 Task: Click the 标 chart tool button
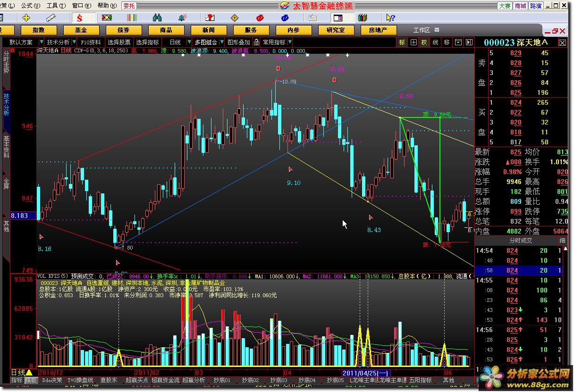(402, 42)
